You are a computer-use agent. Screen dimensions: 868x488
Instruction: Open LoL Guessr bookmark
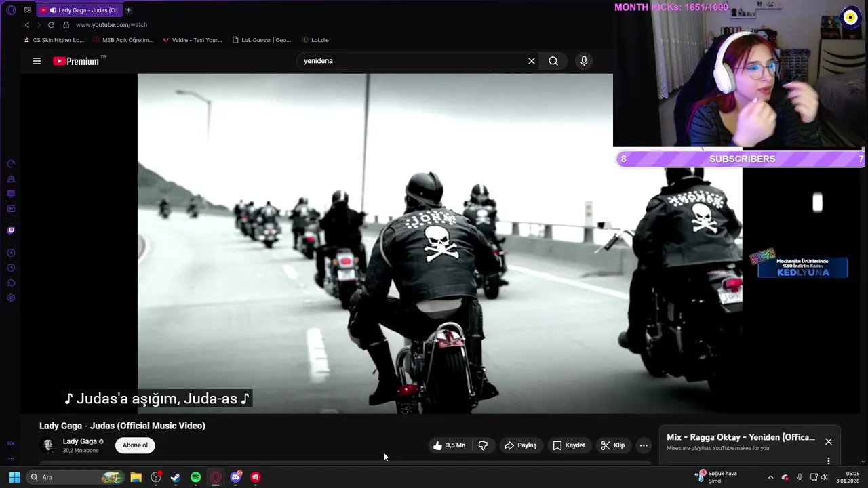coord(262,40)
